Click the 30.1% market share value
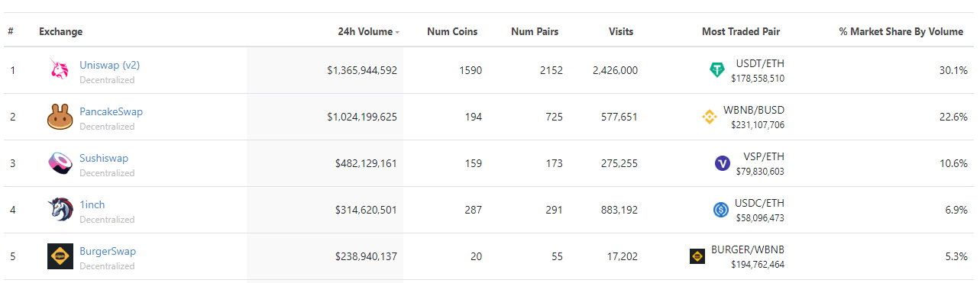Screen dimensions: 980x283 (x=953, y=70)
